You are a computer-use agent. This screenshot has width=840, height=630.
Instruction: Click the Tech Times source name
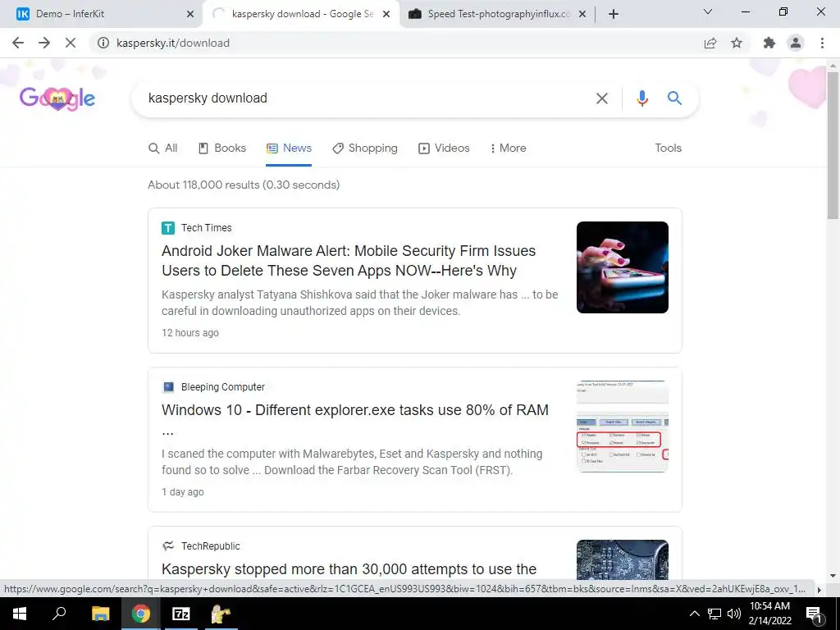tap(206, 228)
